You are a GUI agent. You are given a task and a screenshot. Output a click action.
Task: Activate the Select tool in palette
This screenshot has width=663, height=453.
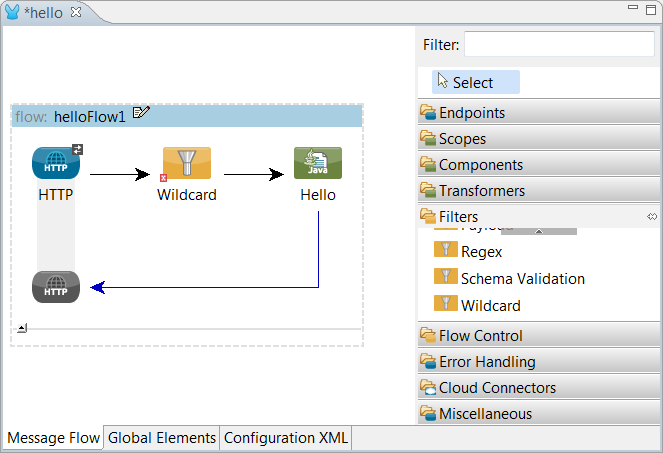(476, 82)
